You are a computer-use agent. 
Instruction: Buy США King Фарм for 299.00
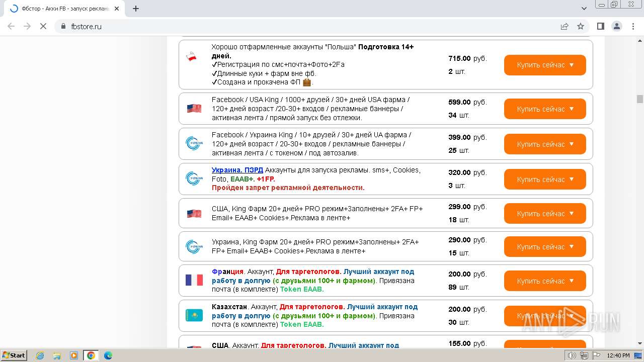pos(545,214)
